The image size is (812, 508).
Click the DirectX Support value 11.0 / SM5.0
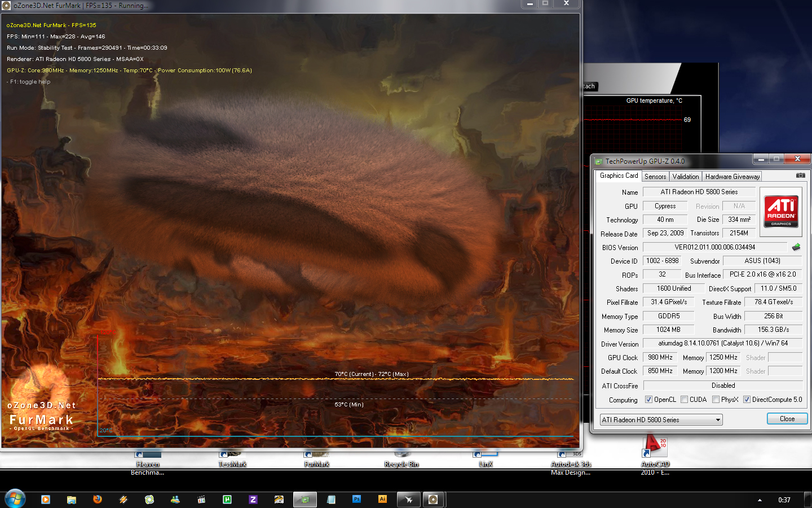(778, 288)
